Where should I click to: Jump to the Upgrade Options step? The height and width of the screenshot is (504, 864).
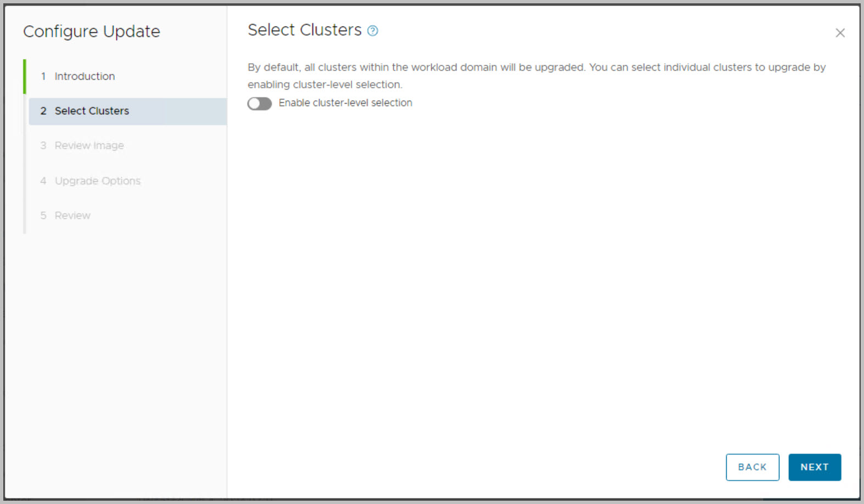97,181
